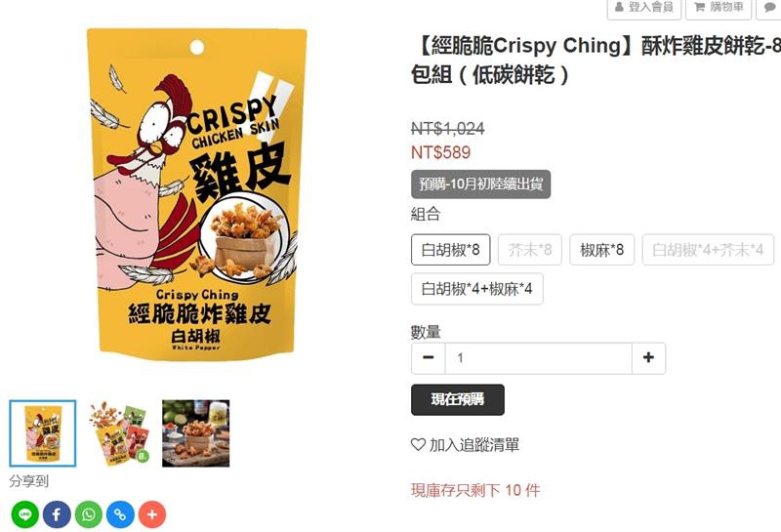Open member login 登入會員
The image size is (781, 532).
[x=644, y=8]
